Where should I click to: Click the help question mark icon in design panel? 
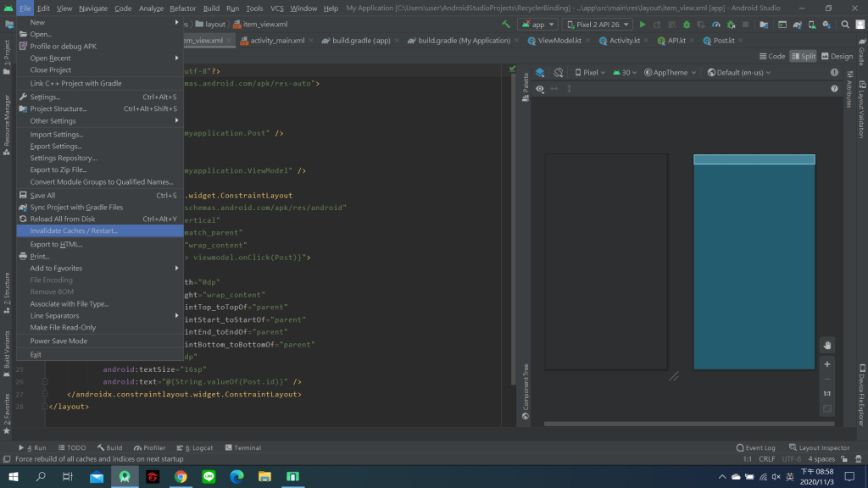click(834, 88)
